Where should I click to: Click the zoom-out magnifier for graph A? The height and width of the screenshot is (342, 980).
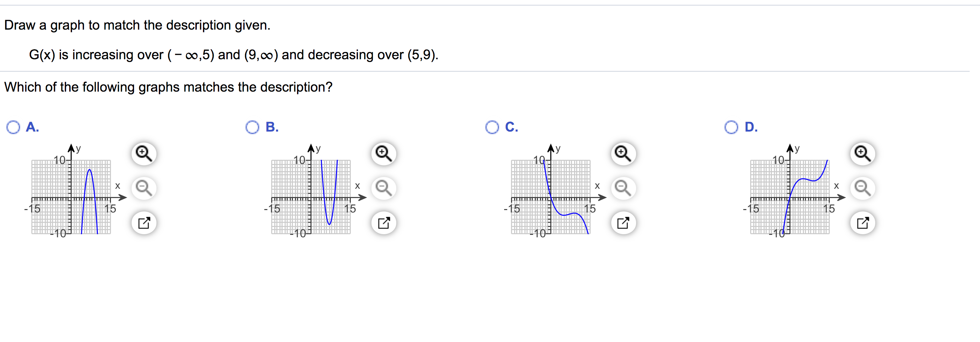point(143,188)
